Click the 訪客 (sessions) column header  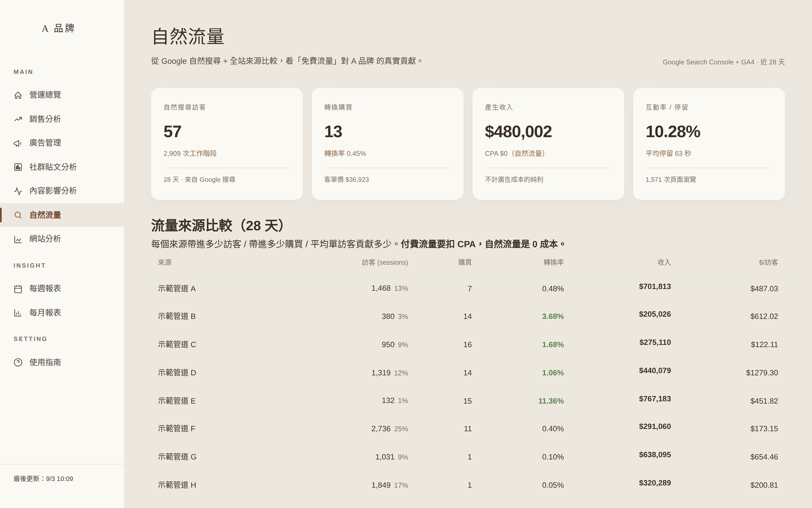(x=385, y=262)
